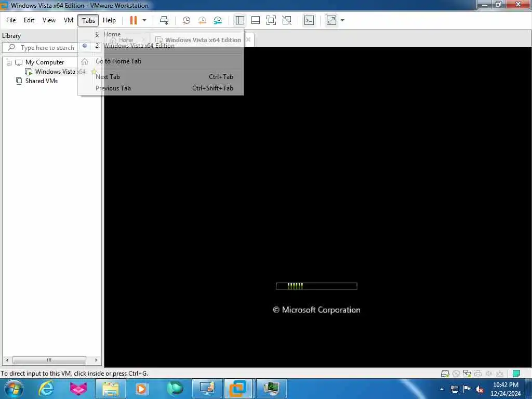Take a snapshot using the clock-plus icon
532x399 pixels.
pos(187,20)
